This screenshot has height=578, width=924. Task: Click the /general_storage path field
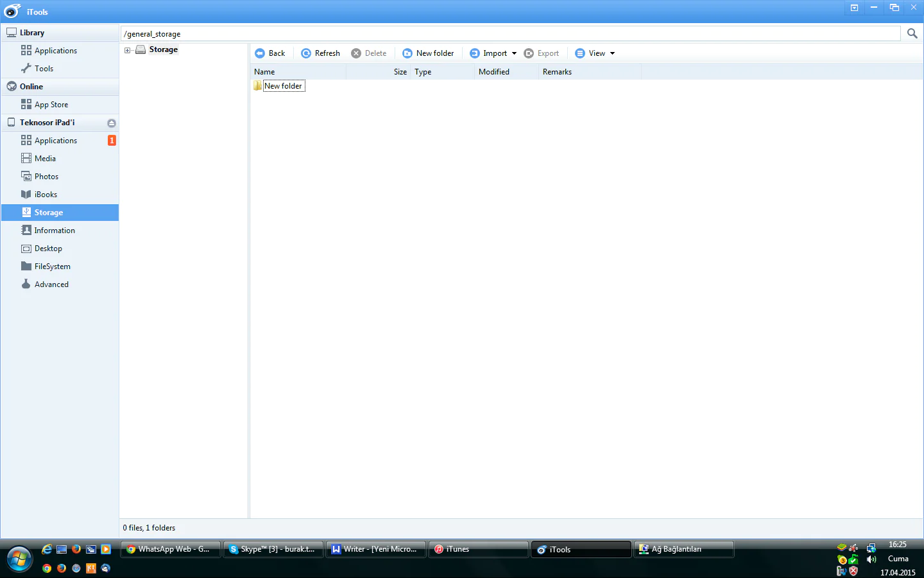[510, 34]
